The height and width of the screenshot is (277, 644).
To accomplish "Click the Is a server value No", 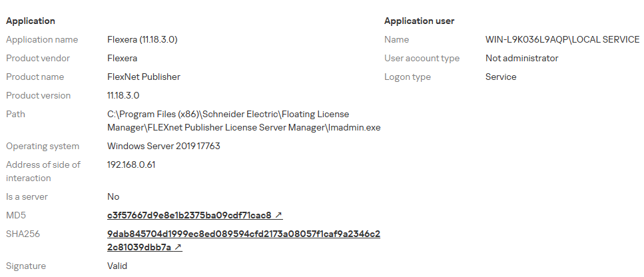I will (113, 197).
